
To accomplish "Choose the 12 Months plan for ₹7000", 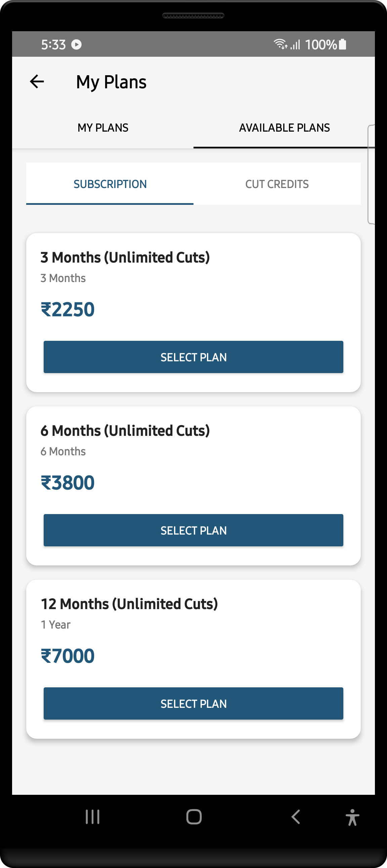I will click(x=193, y=703).
